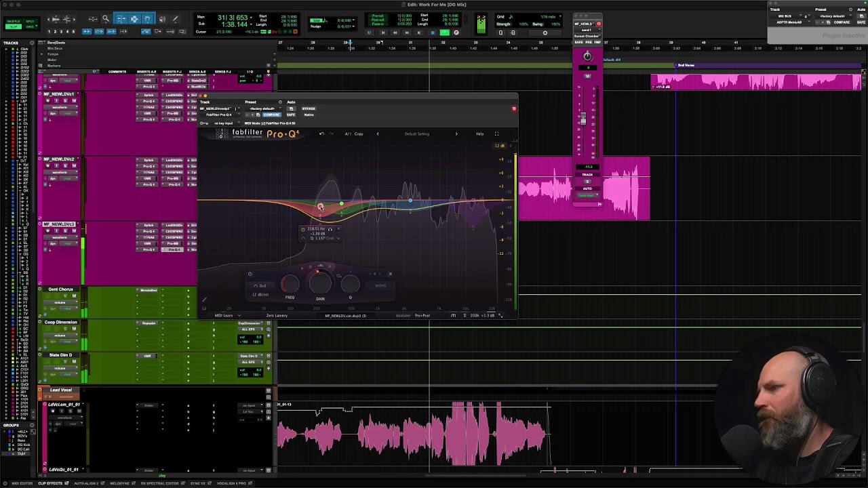Click the Record button in transport

tap(456, 33)
